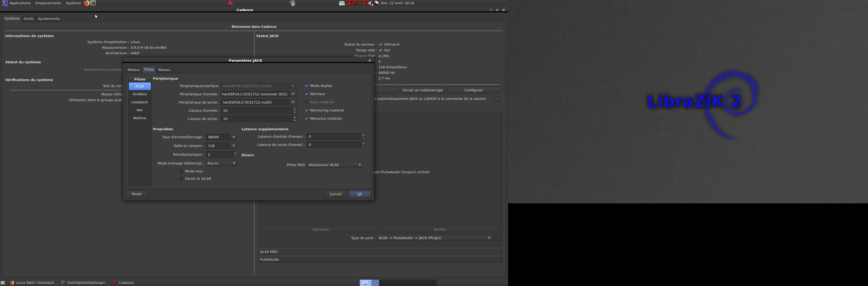Click the LZK Applications menu logo
Screen dimensions: 868x286
5,3
